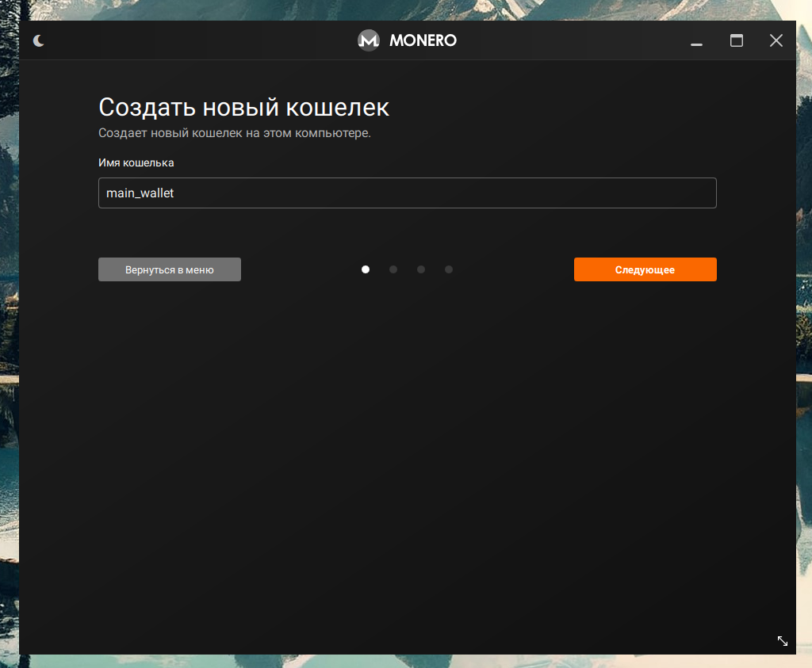The height and width of the screenshot is (668, 812).
Task: Toggle the theme using the moon icon
Action: pyautogui.click(x=38, y=40)
